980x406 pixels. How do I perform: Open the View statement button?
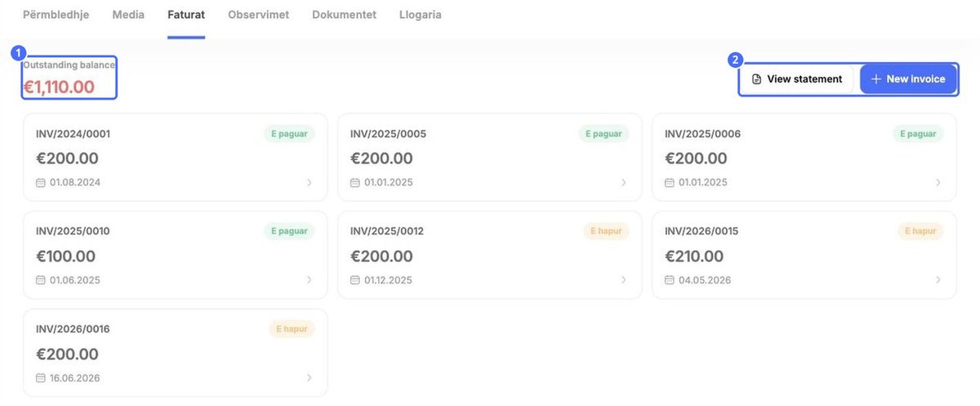point(796,79)
